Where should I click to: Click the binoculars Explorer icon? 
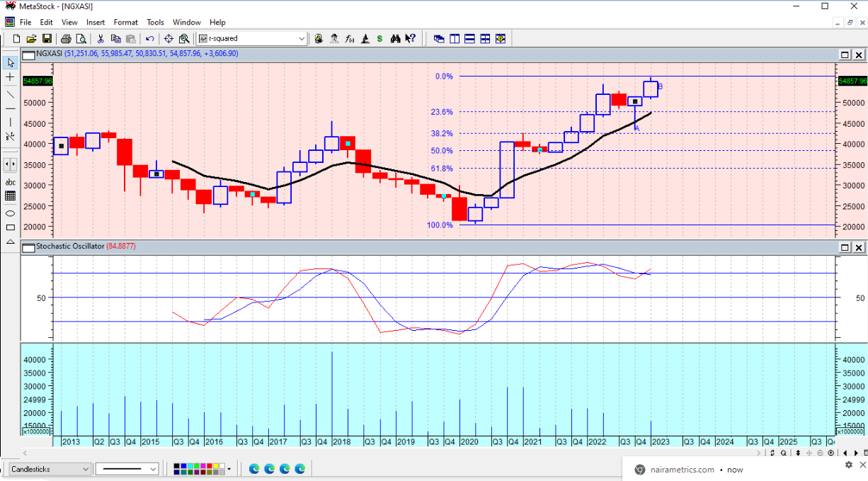pos(396,38)
